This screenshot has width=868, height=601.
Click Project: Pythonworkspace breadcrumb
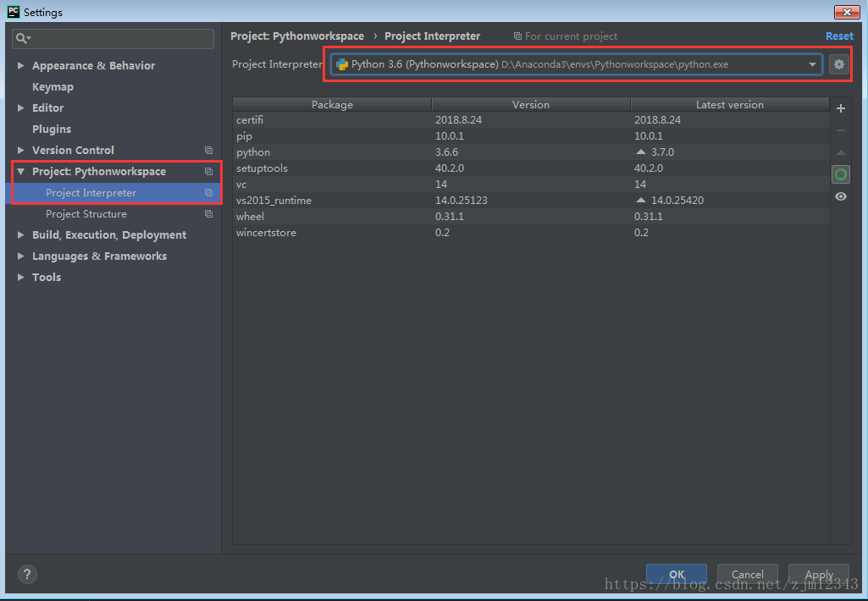pyautogui.click(x=297, y=36)
